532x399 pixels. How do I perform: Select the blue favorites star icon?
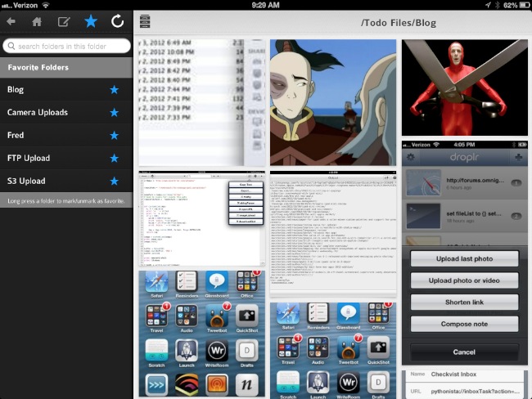(x=91, y=21)
